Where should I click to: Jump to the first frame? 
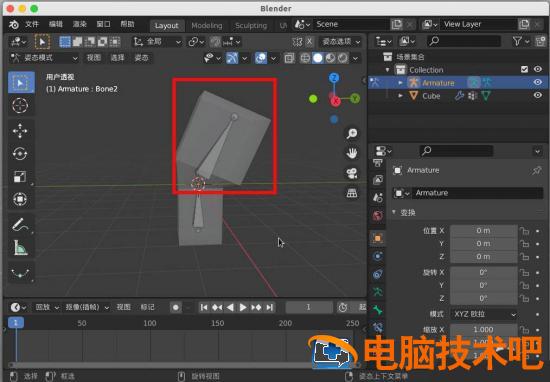203,308
